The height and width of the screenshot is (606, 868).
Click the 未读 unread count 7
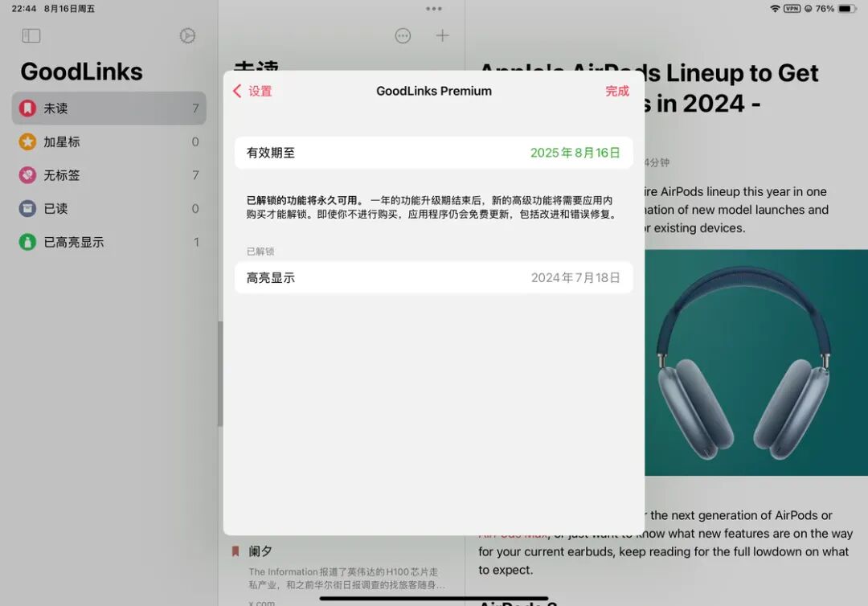tap(195, 109)
